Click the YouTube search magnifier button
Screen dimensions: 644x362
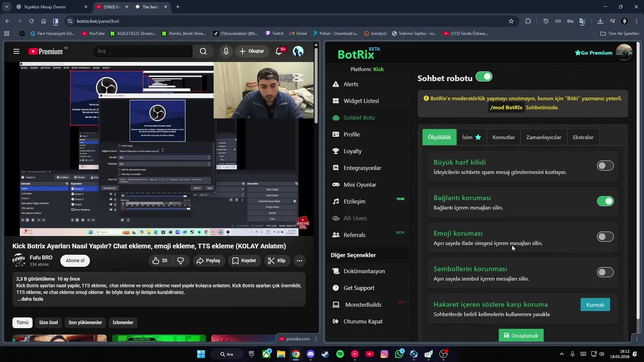point(203,51)
